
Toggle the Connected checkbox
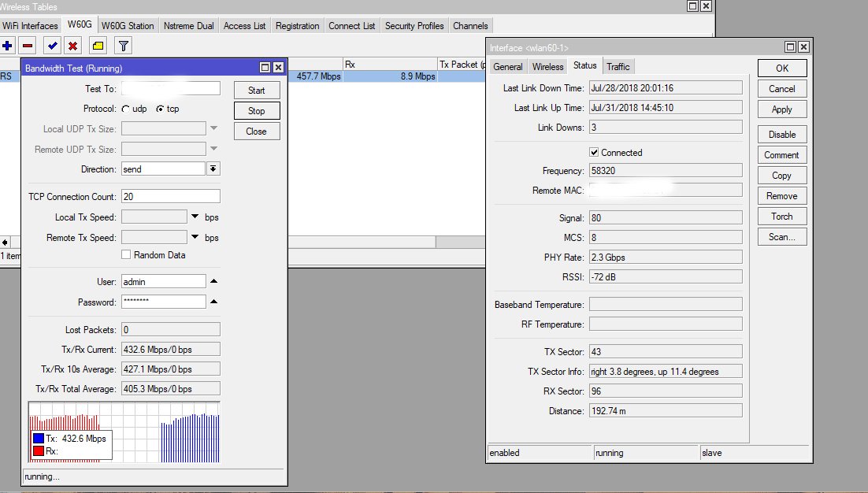(594, 152)
